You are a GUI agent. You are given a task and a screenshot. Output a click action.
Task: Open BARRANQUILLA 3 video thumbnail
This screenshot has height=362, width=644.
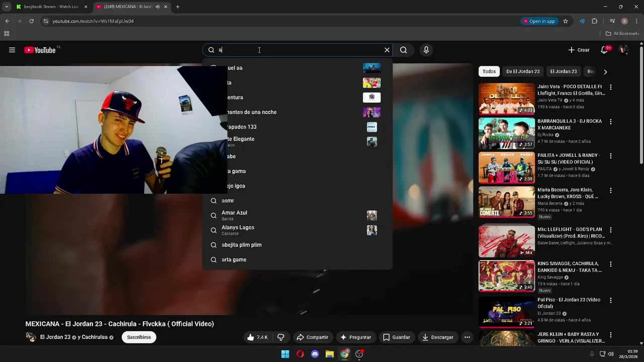click(x=507, y=133)
